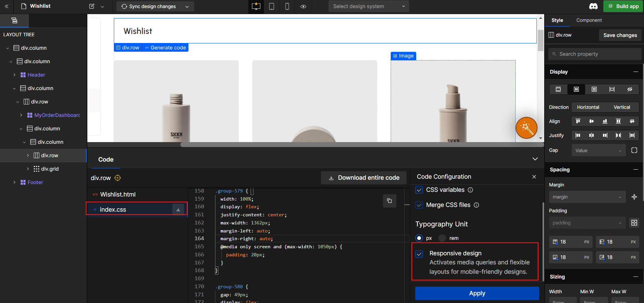Toggle the Merge CSS files checkbox
This screenshot has width=644, height=303.
coord(419,205)
